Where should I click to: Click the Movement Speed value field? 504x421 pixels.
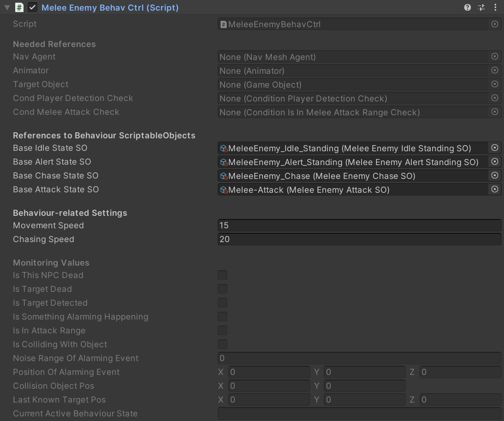[359, 225]
